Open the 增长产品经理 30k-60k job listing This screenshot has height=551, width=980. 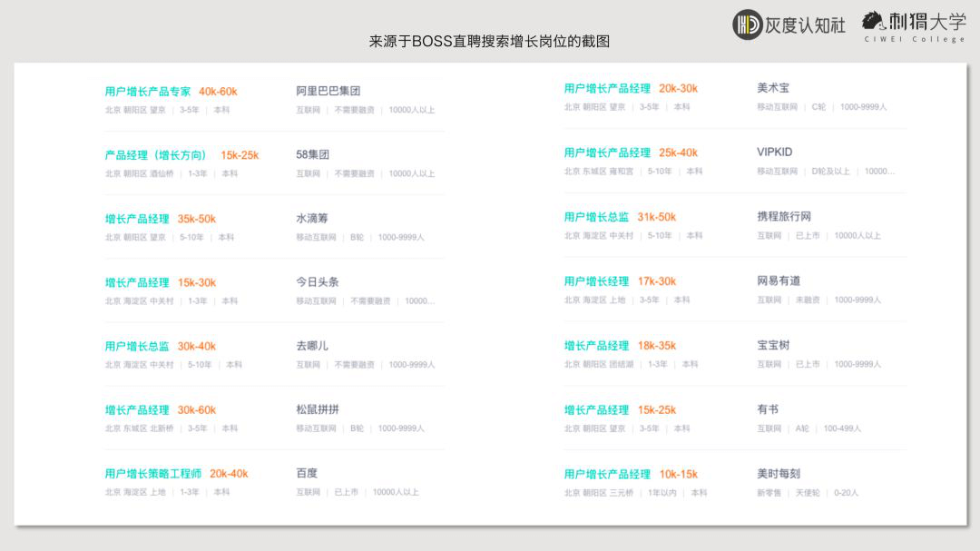[x=137, y=410]
